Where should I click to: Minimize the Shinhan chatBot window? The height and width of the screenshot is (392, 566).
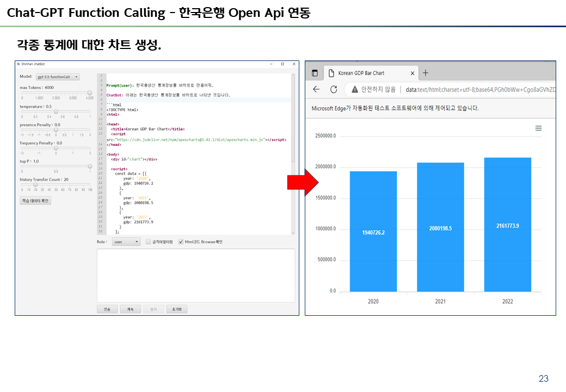pos(271,64)
